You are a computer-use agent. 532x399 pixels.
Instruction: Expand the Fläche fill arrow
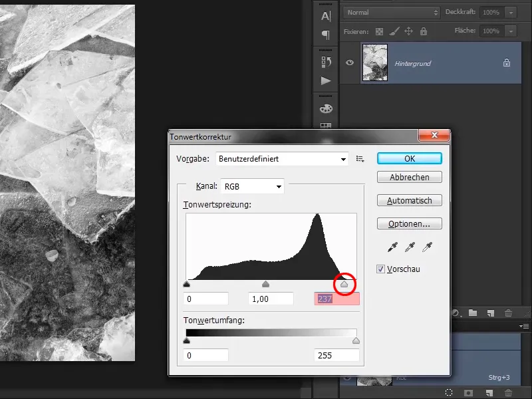click(x=511, y=31)
